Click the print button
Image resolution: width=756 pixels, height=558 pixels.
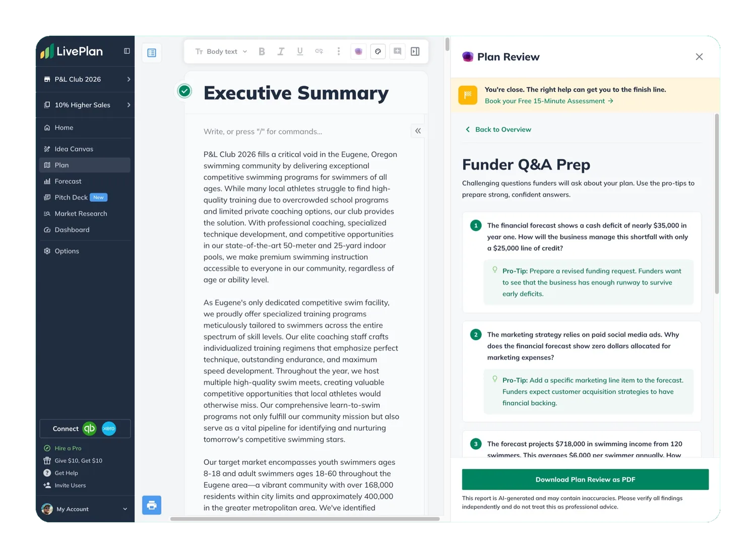152,505
